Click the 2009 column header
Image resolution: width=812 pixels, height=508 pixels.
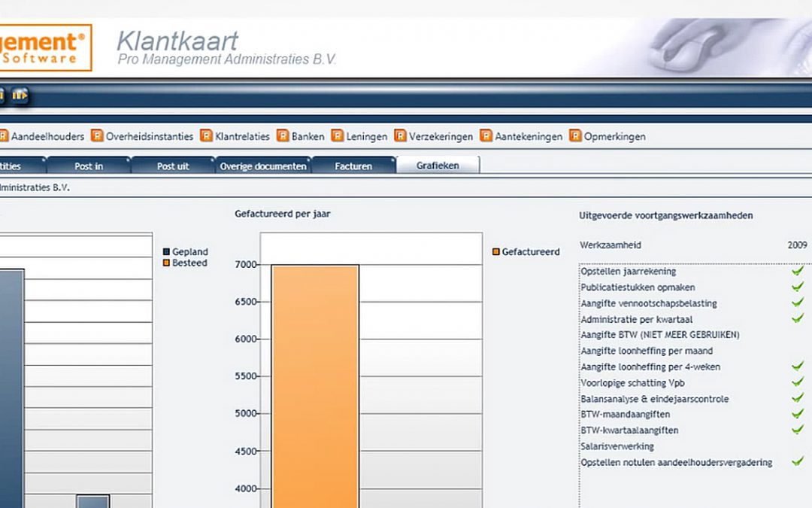(797, 245)
